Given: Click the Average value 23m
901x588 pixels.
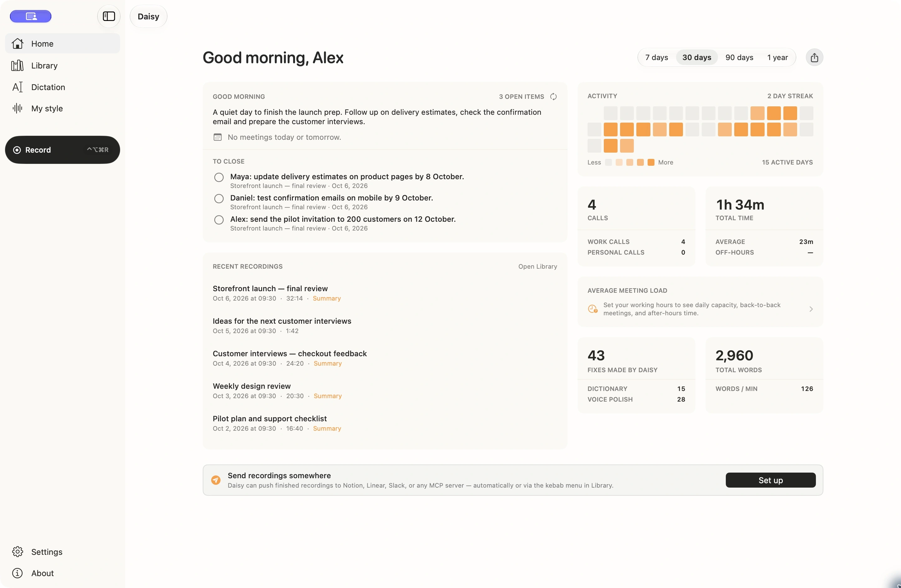Looking at the screenshot, I should click(806, 241).
